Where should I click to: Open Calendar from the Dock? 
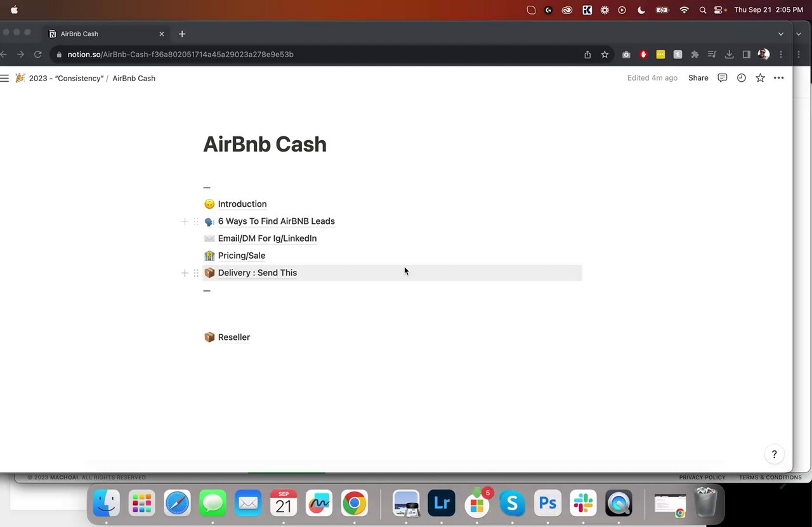[284, 504]
